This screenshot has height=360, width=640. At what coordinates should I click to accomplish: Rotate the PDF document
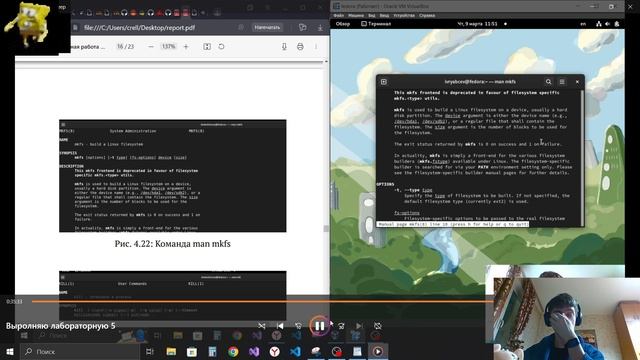(221, 47)
